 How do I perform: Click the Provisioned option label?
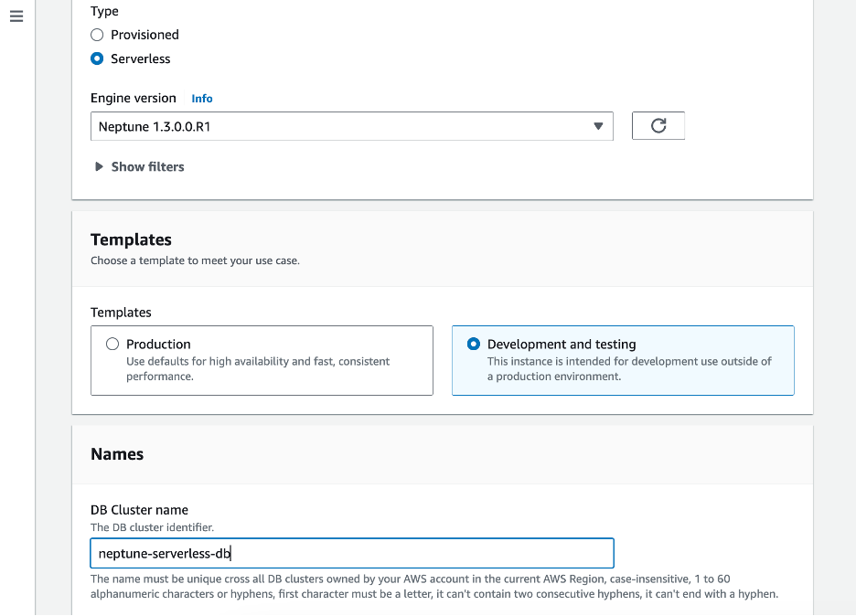(x=144, y=35)
